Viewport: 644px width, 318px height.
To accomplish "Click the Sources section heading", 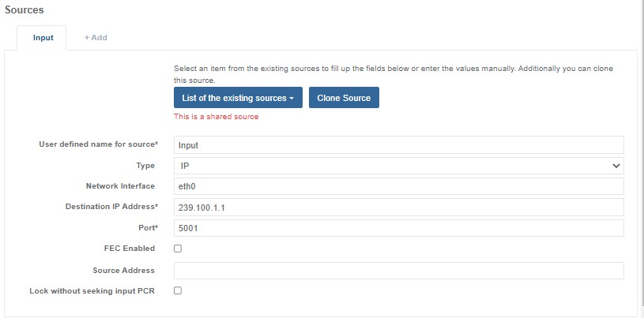I will (24, 10).
